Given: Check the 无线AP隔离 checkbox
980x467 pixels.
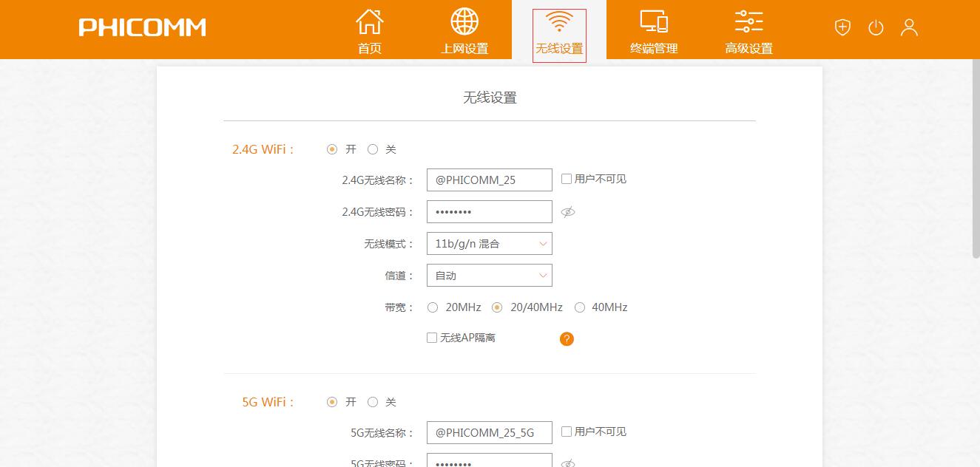Looking at the screenshot, I should click(x=431, y=338).
